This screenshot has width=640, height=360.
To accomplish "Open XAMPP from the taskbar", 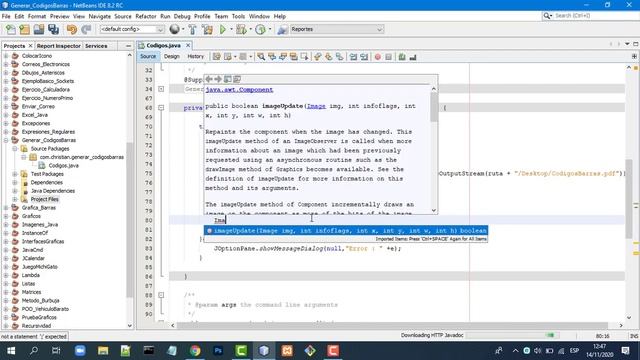I will (x=287, y=351).
